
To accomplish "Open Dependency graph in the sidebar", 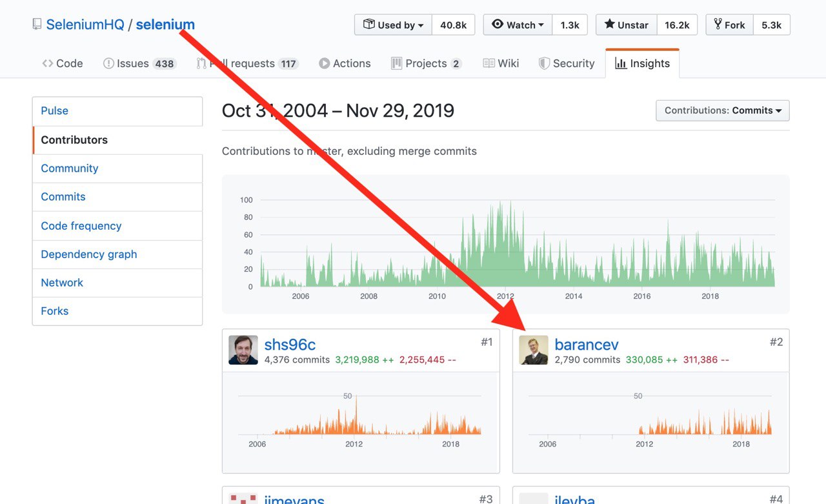I will pos(117,254).
